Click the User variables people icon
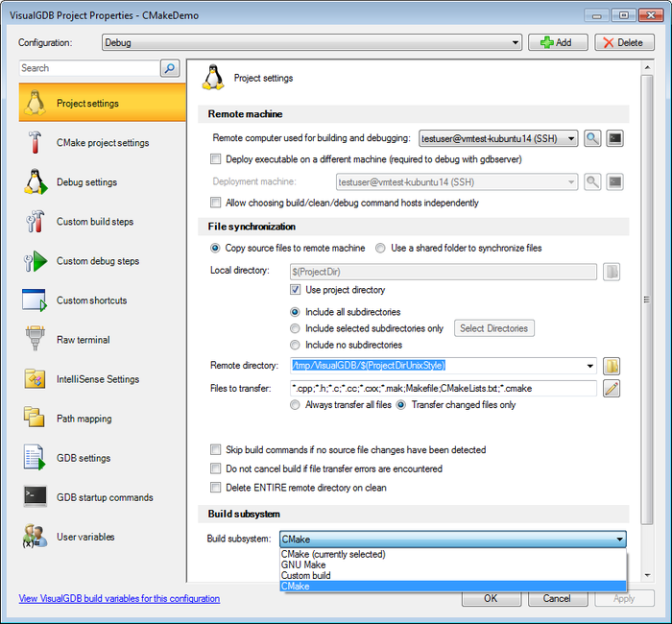Viewport: 672px width, 624px height. [x=35, y=536]
